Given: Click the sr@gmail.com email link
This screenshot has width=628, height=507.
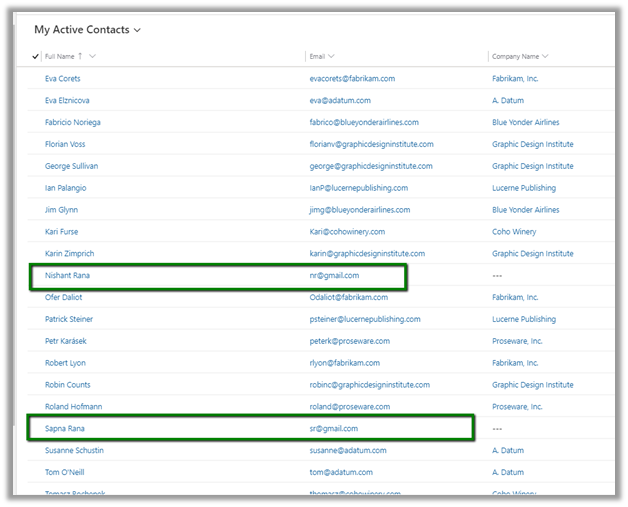Looking at the screenshot, I should point(333,429).
